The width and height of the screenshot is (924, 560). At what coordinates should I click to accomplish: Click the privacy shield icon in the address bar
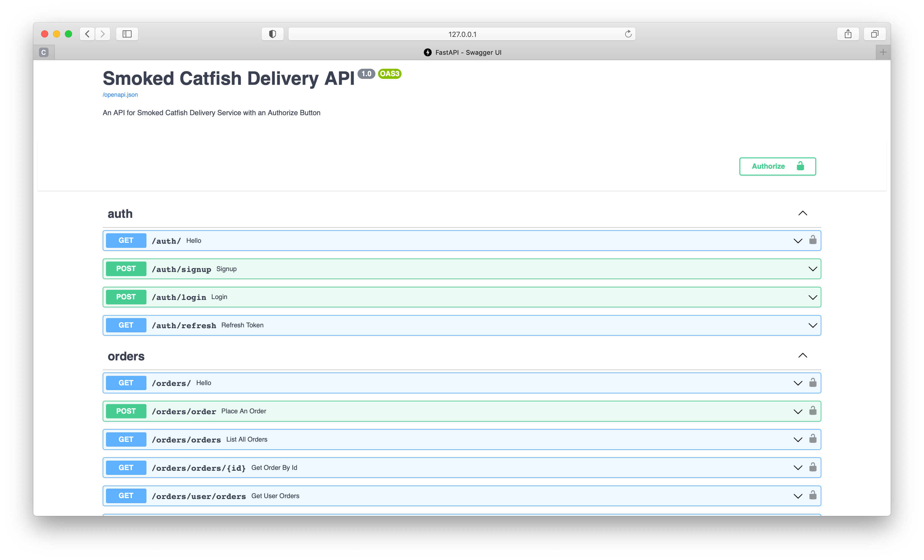pos(272,34)
